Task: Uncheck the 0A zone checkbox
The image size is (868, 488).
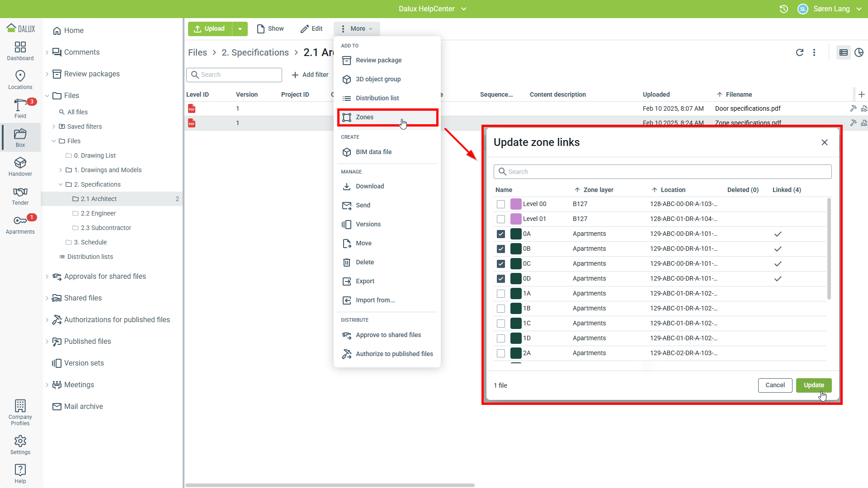Action: click(500, 234)
